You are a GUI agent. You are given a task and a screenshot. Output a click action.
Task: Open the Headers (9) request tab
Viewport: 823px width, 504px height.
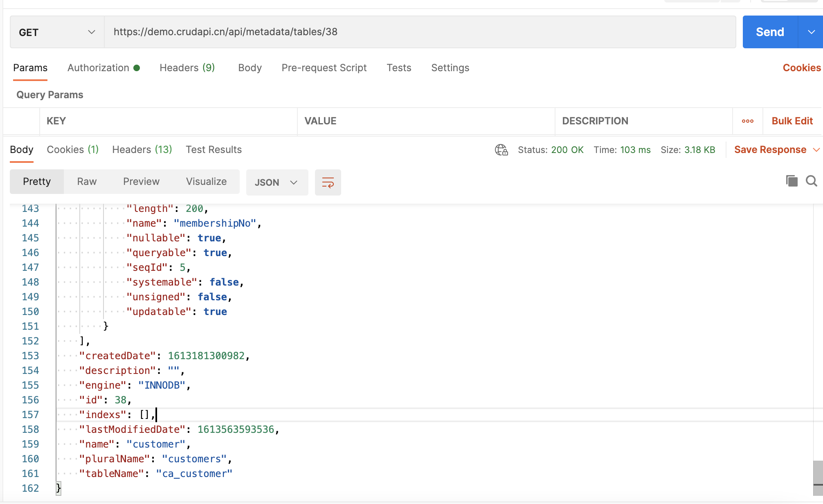click(187, 68)
